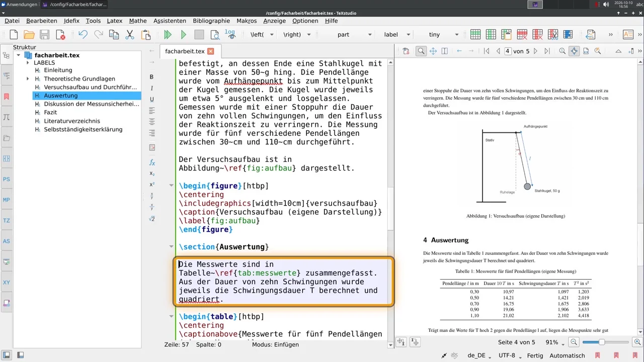Remove a table column using the red column icon

click(537, 35)
